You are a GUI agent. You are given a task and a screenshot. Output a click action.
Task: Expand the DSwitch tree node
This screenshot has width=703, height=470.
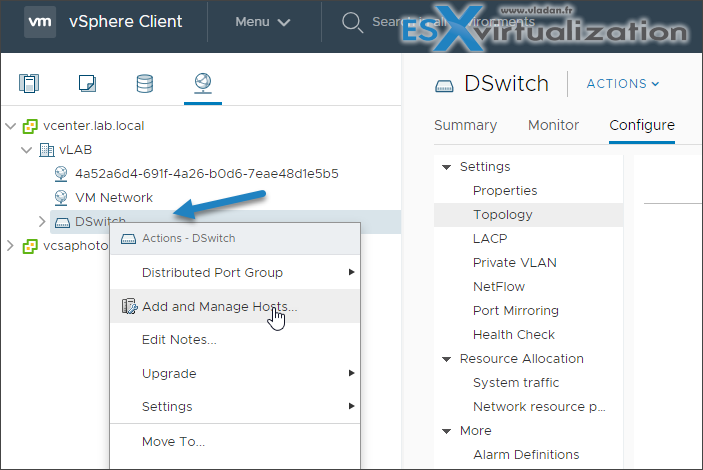[x=42, y=222]
